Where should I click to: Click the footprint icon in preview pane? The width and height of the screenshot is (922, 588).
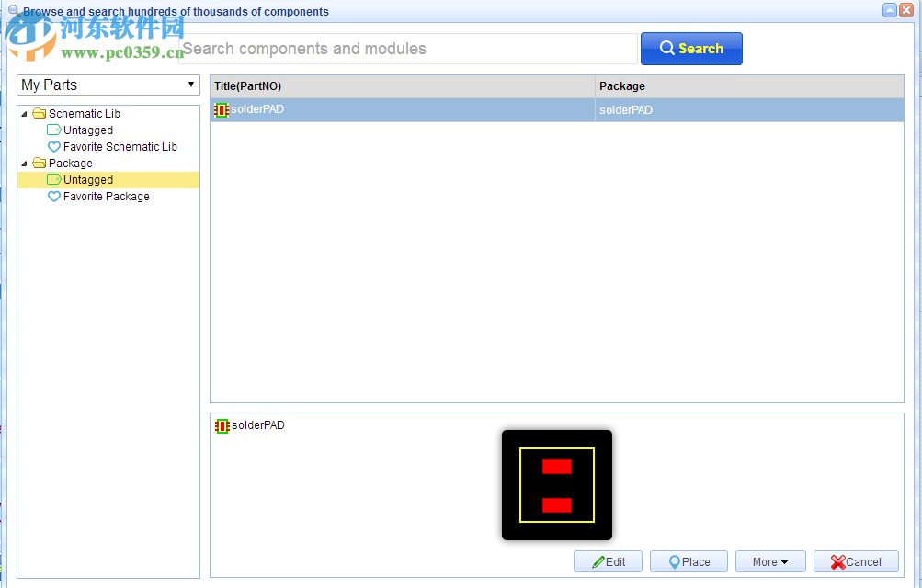pos(222,426)
